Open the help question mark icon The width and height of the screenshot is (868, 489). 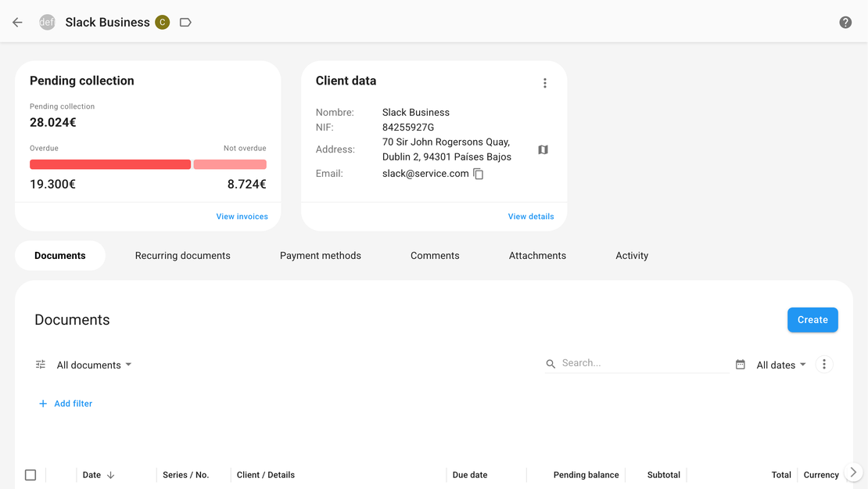(x=845, y=23)
